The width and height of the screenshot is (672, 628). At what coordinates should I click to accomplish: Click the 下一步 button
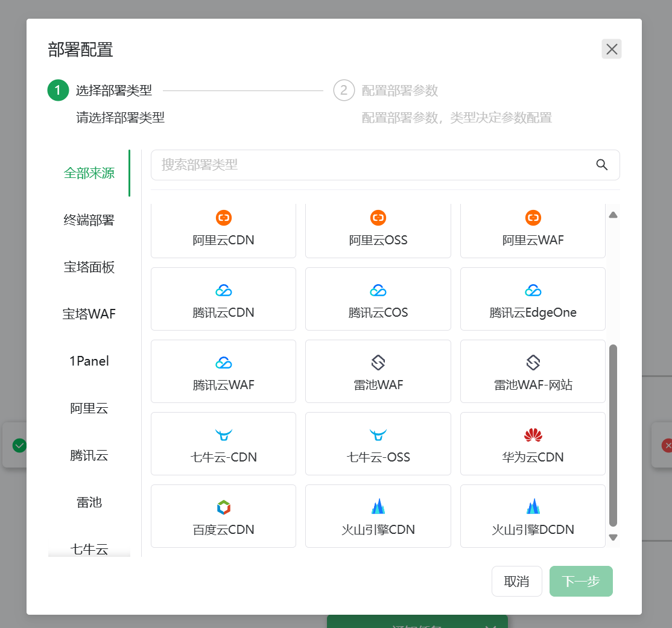[x=581, y=582]
